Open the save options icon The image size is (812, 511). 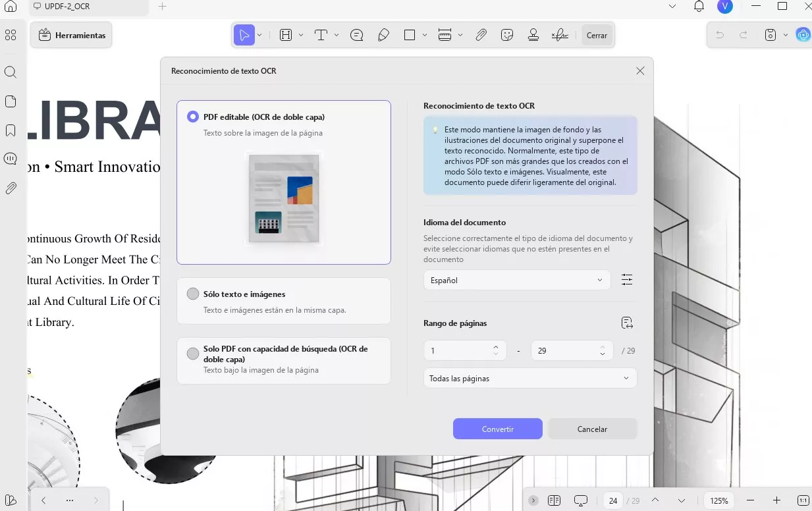pyautogui.click(x=771, y=36)
